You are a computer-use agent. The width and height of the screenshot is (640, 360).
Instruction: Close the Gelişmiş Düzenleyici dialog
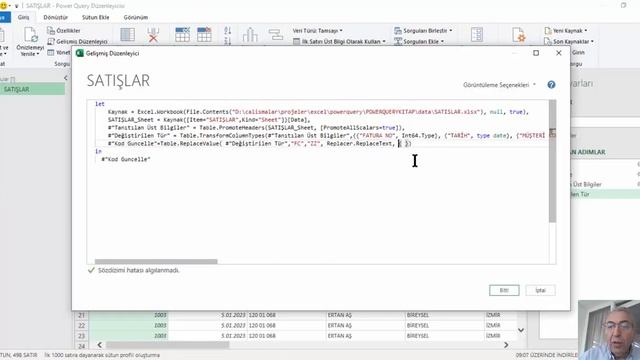coord(559,53)
